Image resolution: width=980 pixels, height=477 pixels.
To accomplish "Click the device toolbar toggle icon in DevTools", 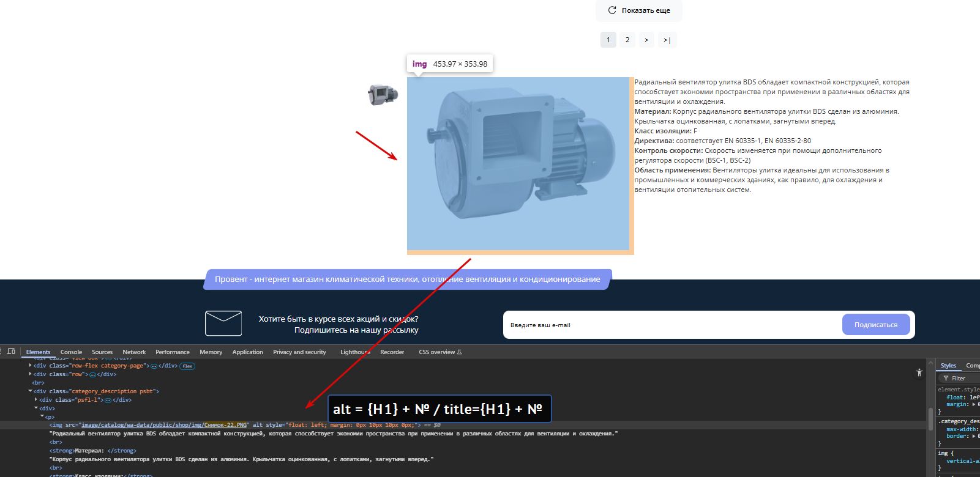I will pos(11,352).
